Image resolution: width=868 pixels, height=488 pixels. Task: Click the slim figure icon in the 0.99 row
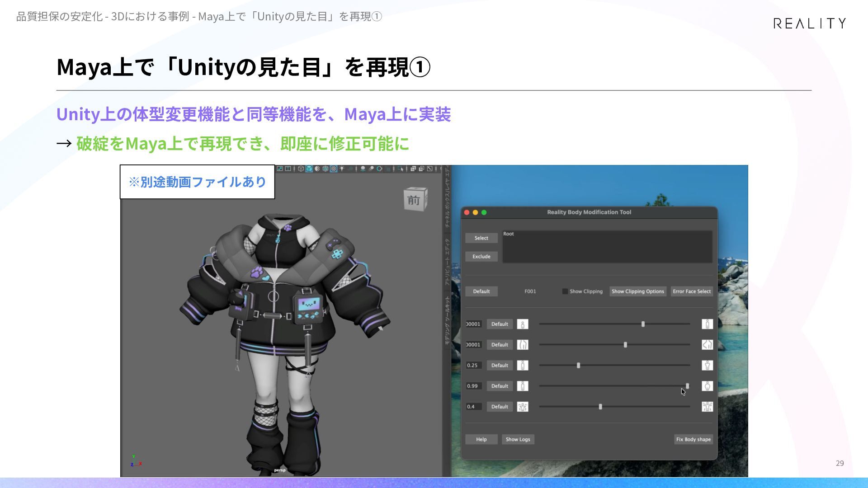pos(523,386)
